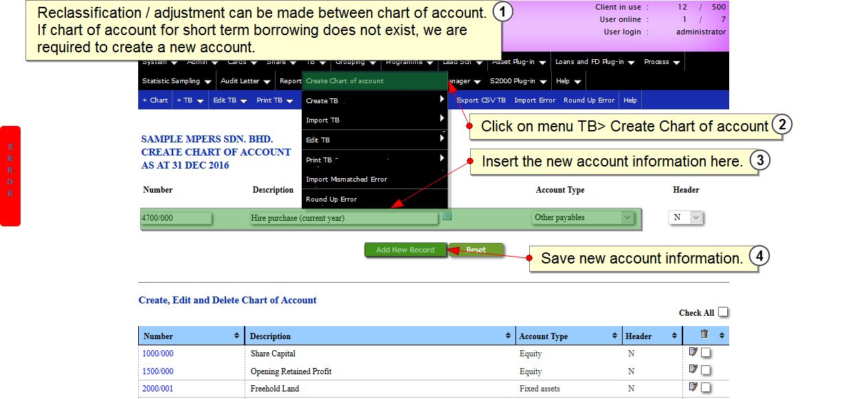
Task: Open Import TB submenu
Action: click(375, 120)
